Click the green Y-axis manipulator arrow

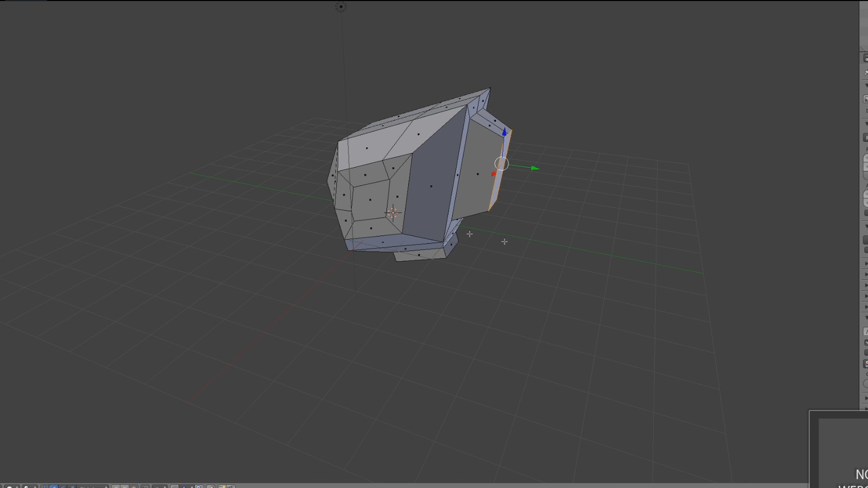pos(535,168)
